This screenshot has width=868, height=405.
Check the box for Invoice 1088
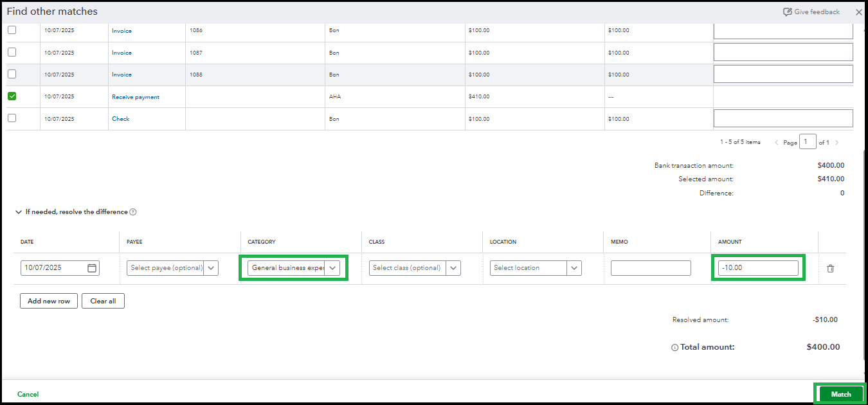pos(12,74)
